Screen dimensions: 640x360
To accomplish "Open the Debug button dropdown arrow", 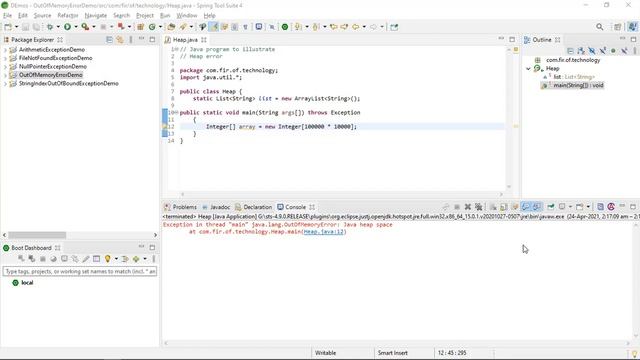I will click(58, 27).
